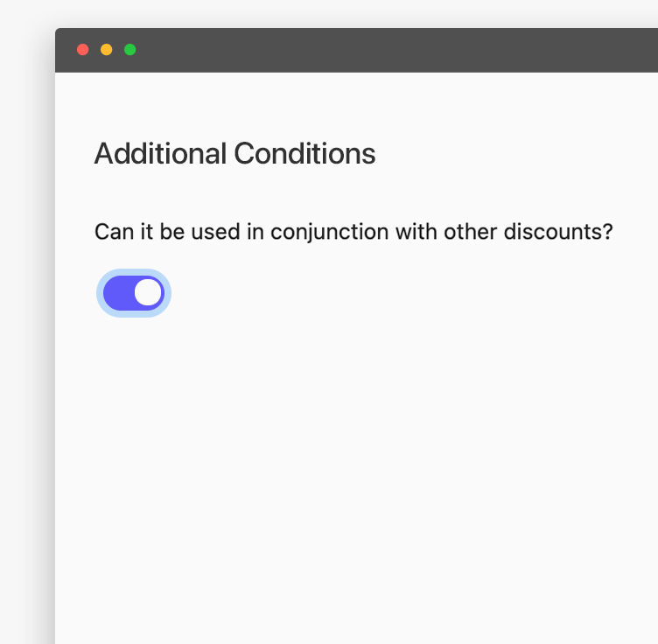658x644 pixels.
Task: Click the white knob of the toggle
Action: tap(148, 293)
